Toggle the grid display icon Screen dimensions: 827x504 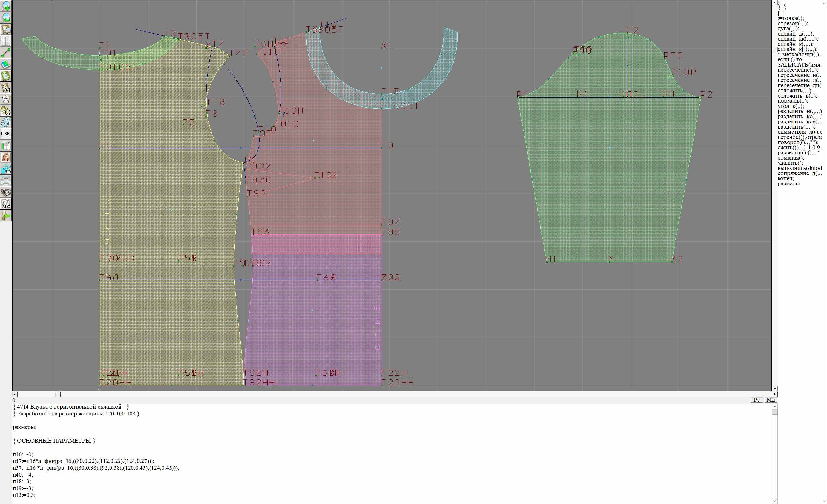pos(6,41)
